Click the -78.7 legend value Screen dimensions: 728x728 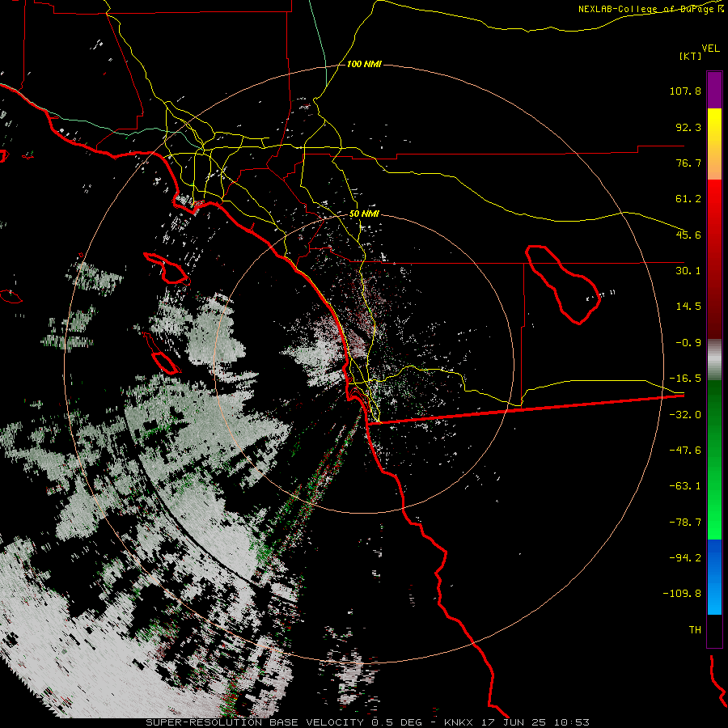[685, 523]
